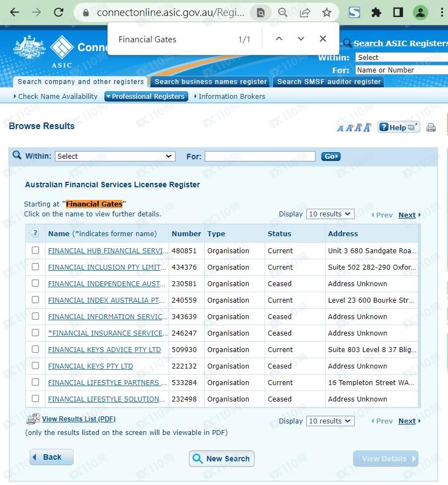
Task: Tick checkbox for FINANCIAL KEYS ADVICE row
Action: tap(36, 349)
